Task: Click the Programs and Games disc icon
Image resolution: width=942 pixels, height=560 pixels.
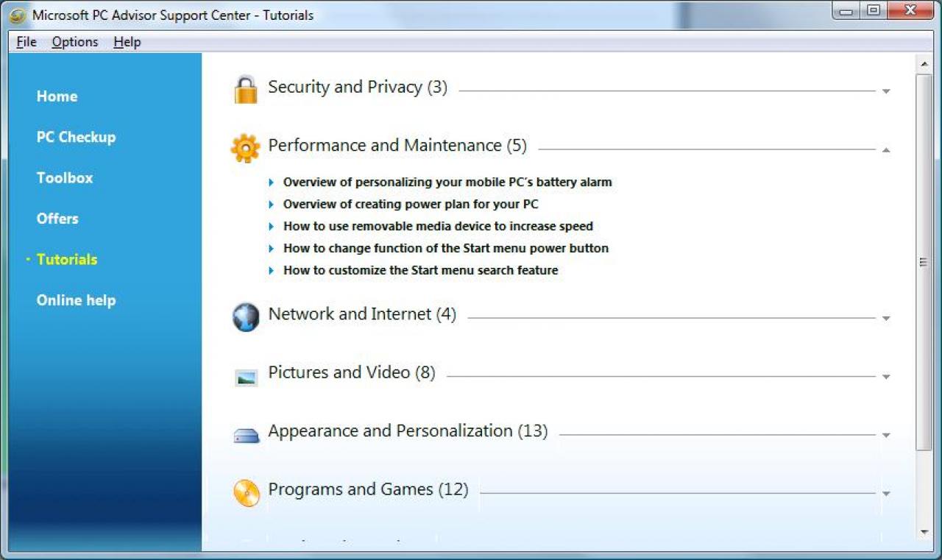Action: point(247,493)
